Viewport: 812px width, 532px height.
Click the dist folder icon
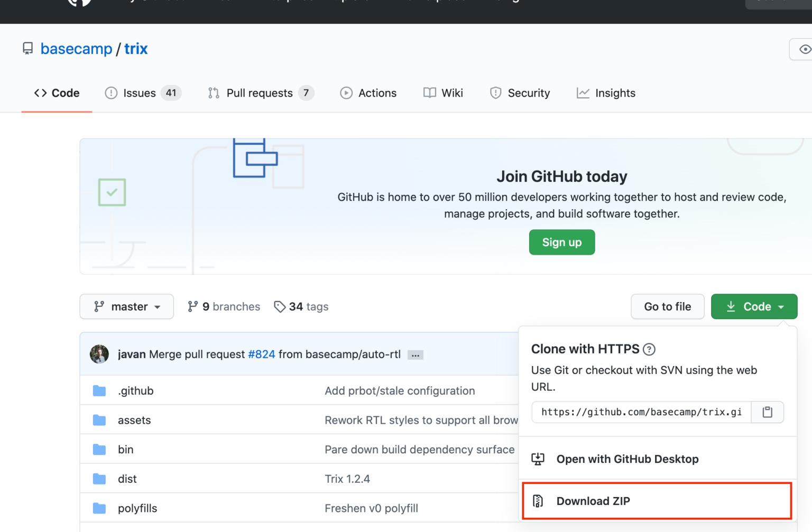click(99, 479)
